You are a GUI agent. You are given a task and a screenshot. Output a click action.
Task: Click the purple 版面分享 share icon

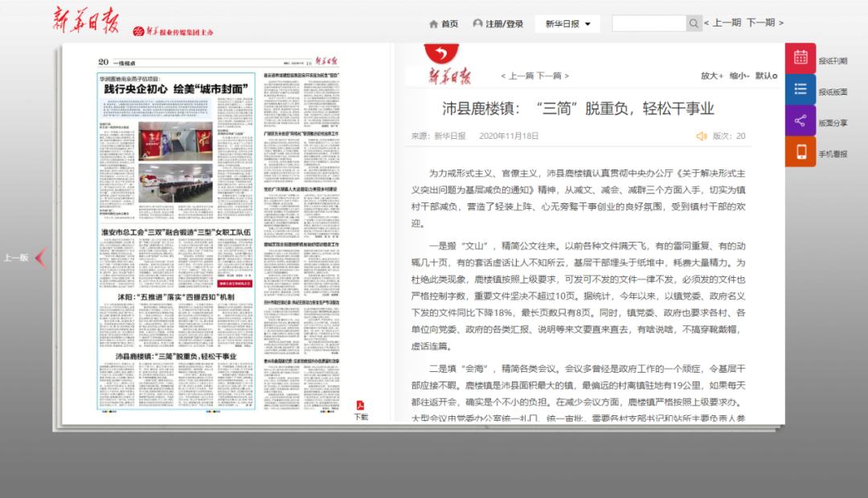point(800,120)
